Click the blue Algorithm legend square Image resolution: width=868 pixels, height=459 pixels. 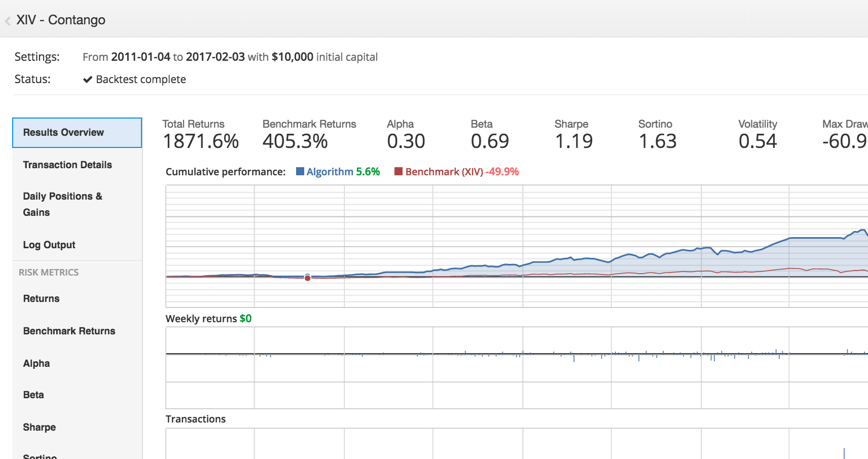coord(300,171)
